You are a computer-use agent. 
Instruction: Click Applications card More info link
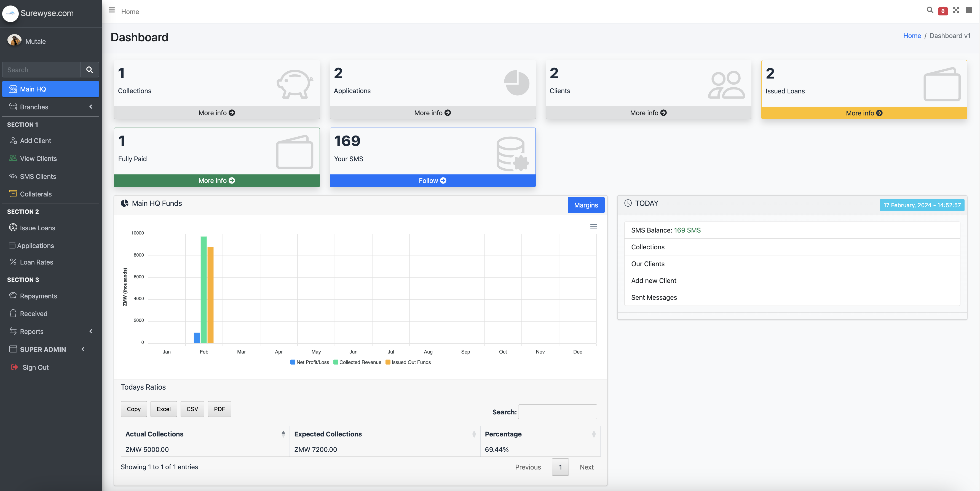point(433,113)
